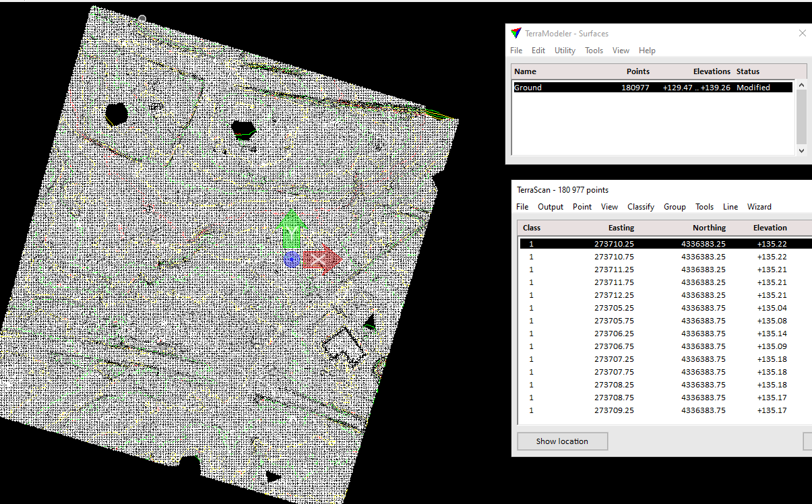Click the Easting column header
The image size is (812, 504).
pos(621,228)
